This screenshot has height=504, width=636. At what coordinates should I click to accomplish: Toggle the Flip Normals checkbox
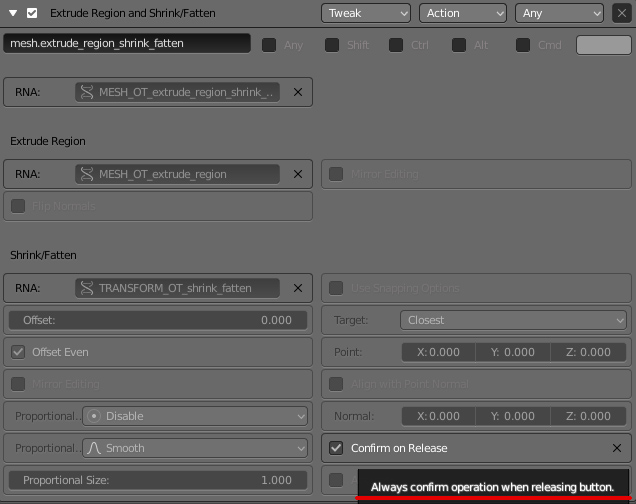tap(18, 206)
